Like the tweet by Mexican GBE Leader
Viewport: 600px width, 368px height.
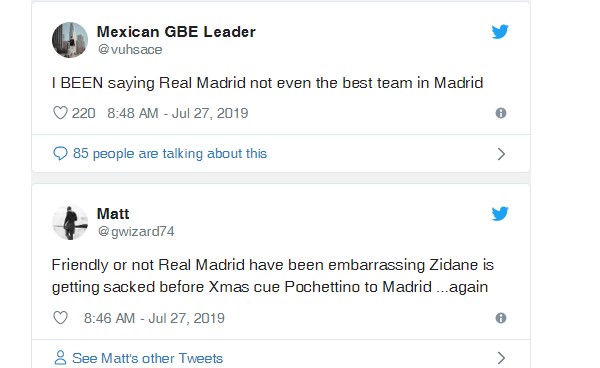coord(60,113)
